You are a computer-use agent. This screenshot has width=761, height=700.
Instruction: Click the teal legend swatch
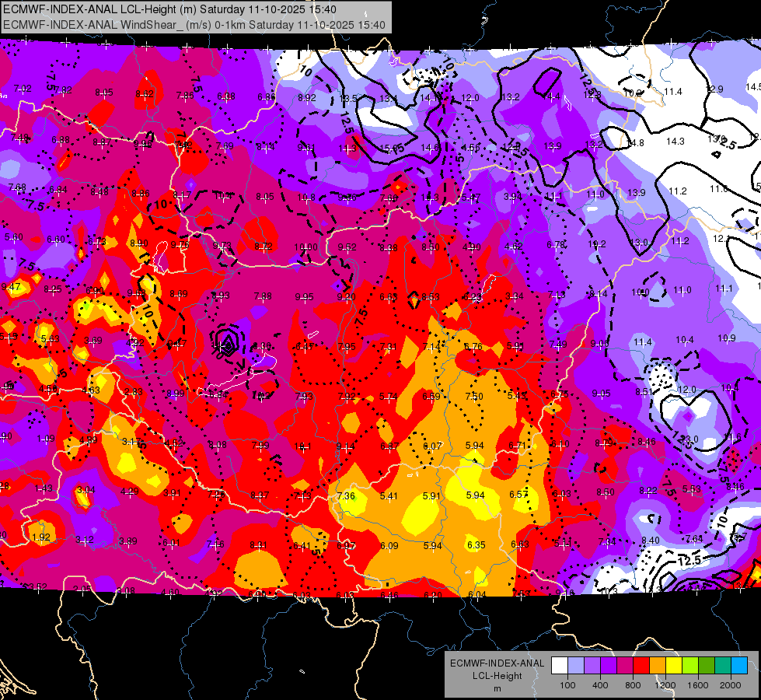(x=723, y=666)
